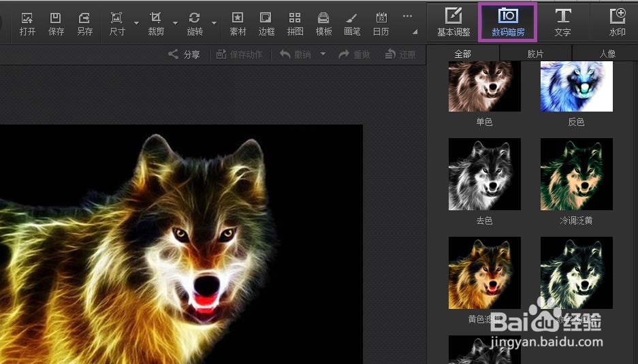The image size is (638, 364).
Task: Apply the 冷调泛黄 effect thumbnail
Action: (577, 174)
